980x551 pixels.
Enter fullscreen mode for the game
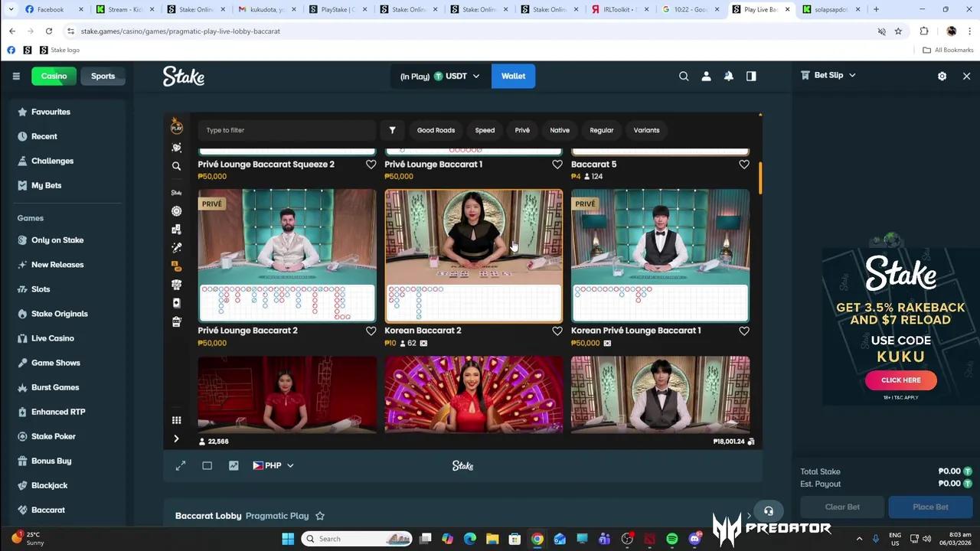(181, 465)
